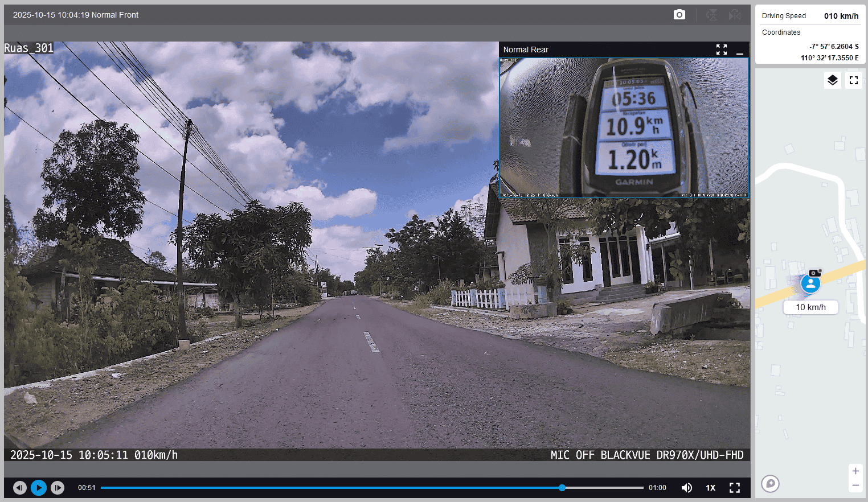Viewport: 868px width, 502px height.
Task: Mirror the video horizontally
Action: (x=735, y=15)
